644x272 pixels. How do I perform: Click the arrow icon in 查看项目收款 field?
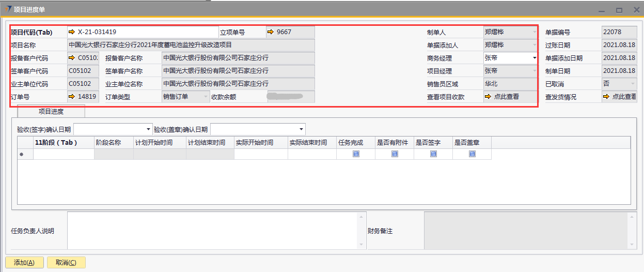click(x=489, y=97)
